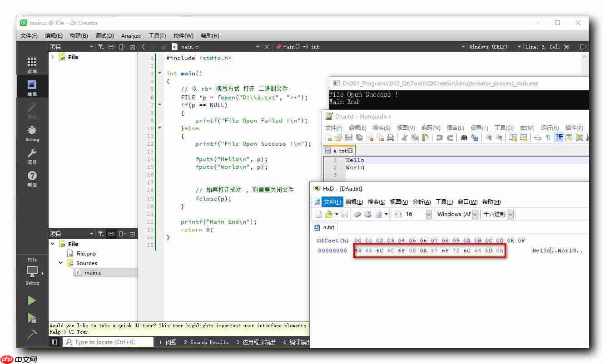Fold the main() function at line 3
The image size is (605, 364).
pyautogui.click(x=159, y=73)
